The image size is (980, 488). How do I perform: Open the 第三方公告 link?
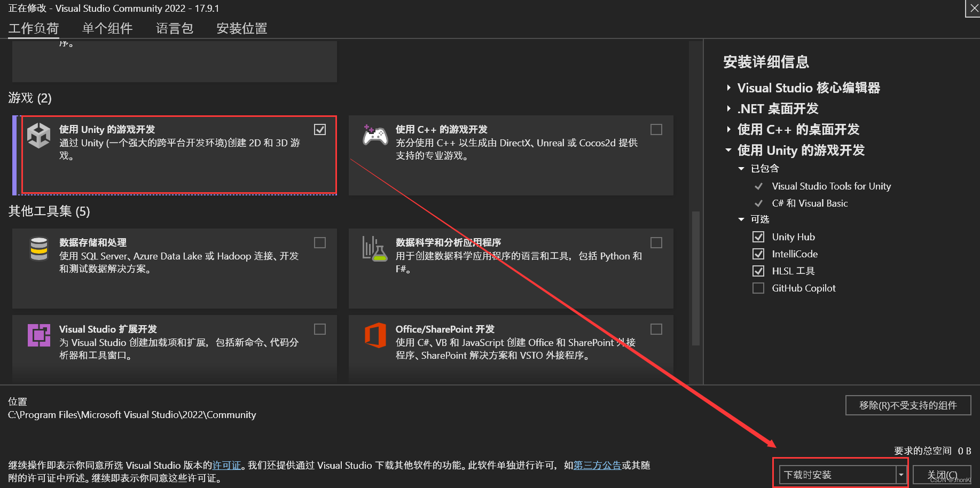598,465
